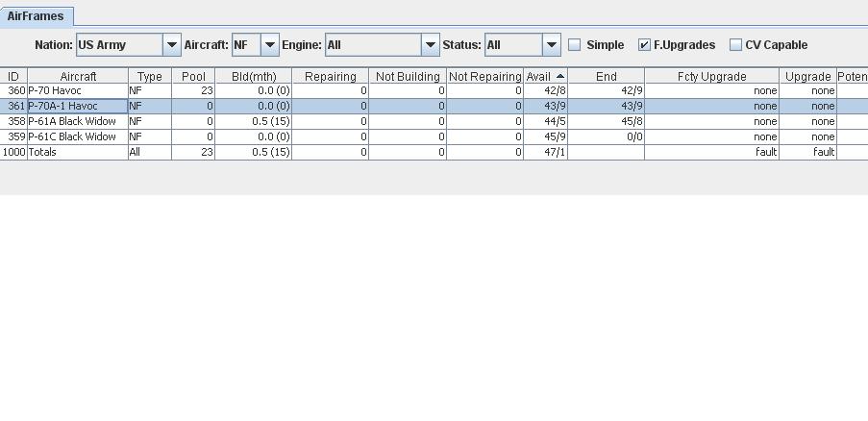
Task: Switch to the AirFrames tab
Action: click(x=36, y=16)
